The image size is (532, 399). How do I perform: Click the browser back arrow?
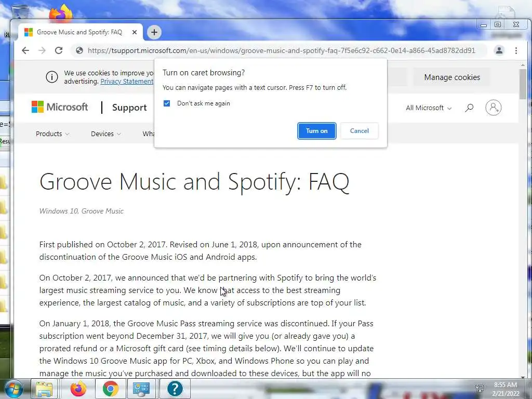25,50
